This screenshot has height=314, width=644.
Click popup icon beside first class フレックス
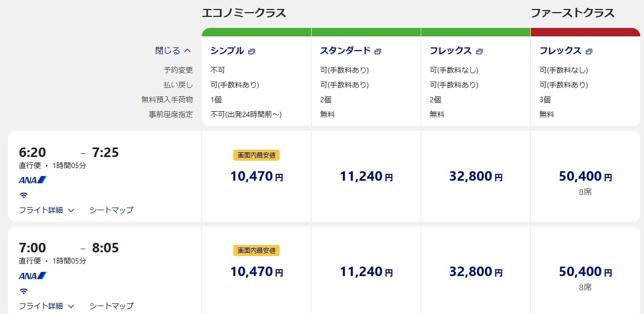pyautogui.click(x=589, y=52)
